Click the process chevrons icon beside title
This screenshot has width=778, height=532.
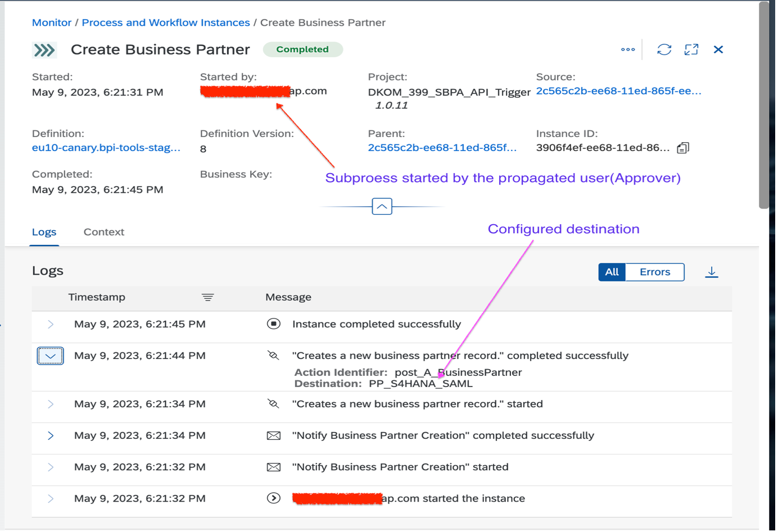44,49
